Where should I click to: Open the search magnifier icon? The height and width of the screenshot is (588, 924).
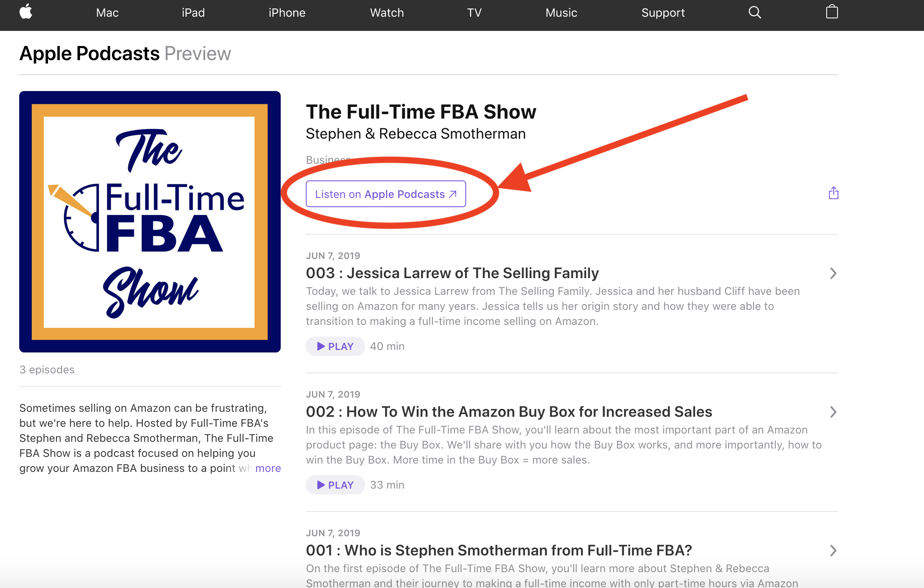click(754, 13)
